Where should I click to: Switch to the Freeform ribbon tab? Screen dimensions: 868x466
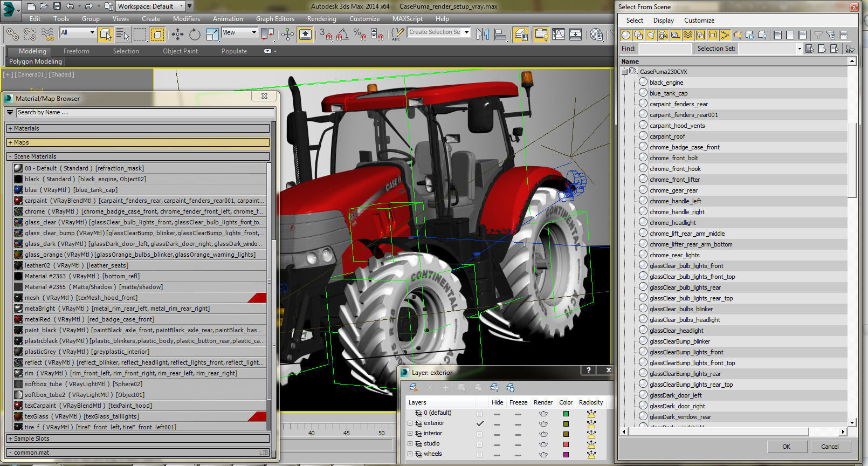(x=77, y=51)
